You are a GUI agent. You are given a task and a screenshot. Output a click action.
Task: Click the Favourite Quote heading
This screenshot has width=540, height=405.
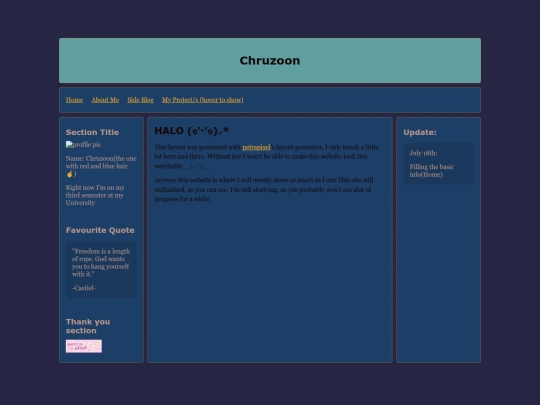(x=100, y=230)
